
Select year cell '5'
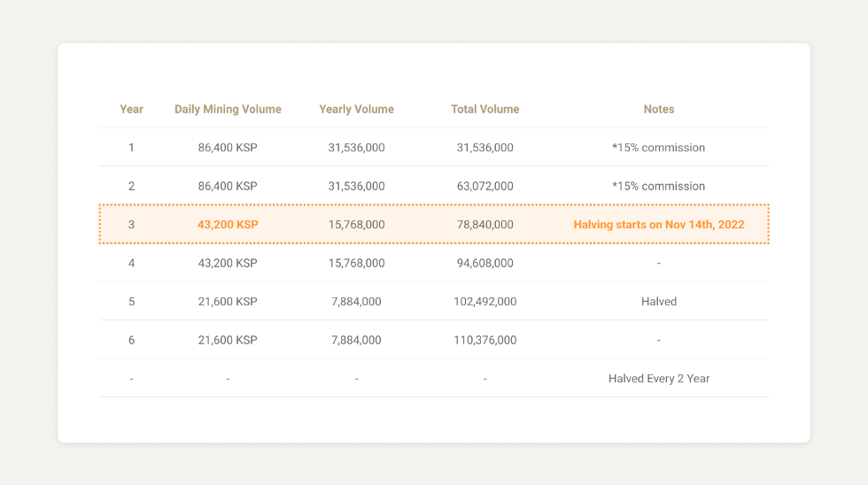coord(131,302)
